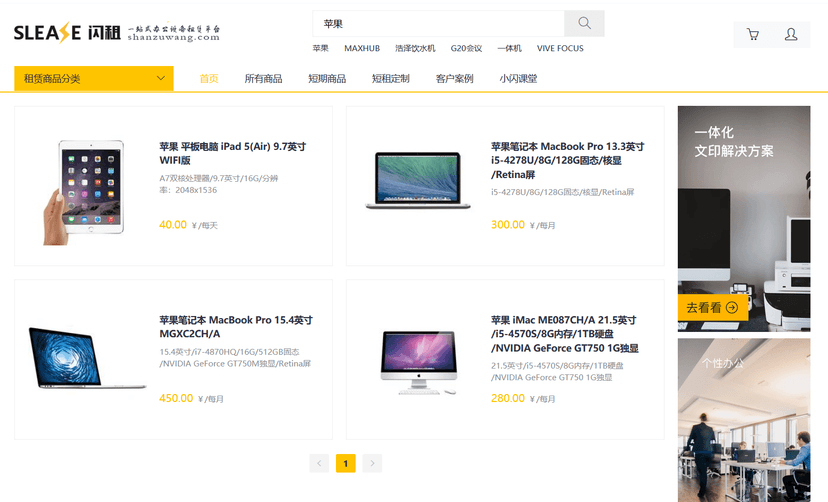The width and height of the screenshot is (828, 502).
Task: Click the iMac ME087CH/A 21.5英寸 title
Action: coord(564,334)
